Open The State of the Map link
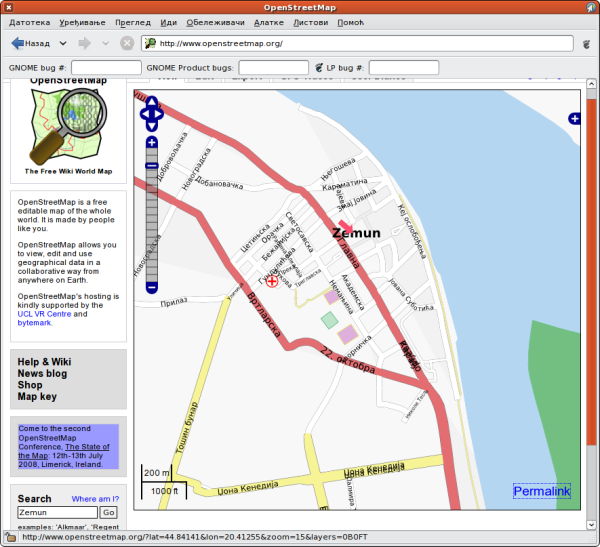This screenshot has height=547, width=600. coord(64,451)
